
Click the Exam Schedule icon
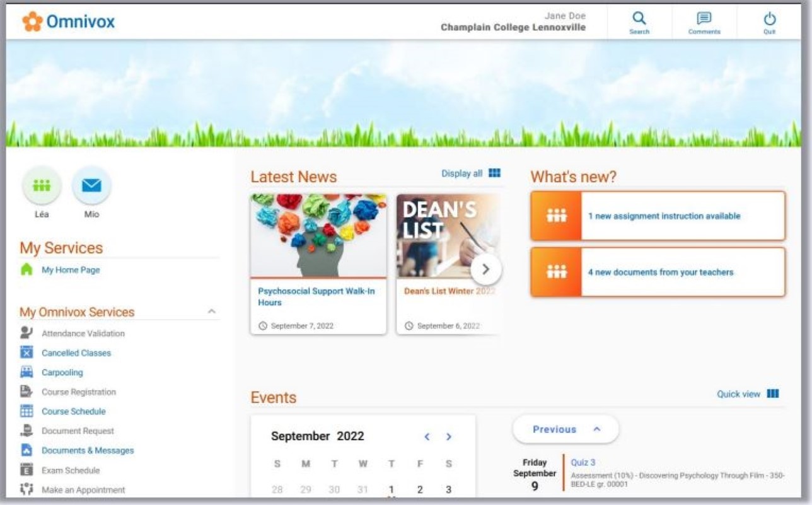tap(26, 470)
